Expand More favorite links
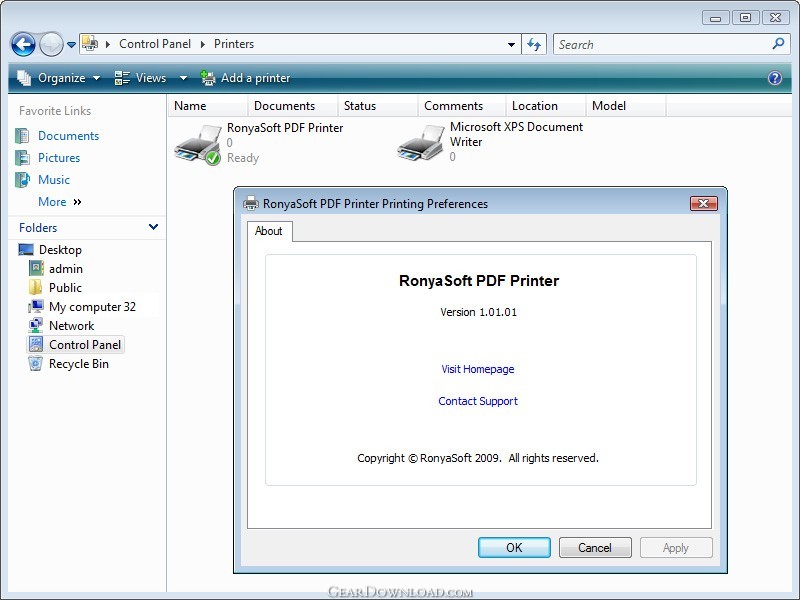 [60, 202]
